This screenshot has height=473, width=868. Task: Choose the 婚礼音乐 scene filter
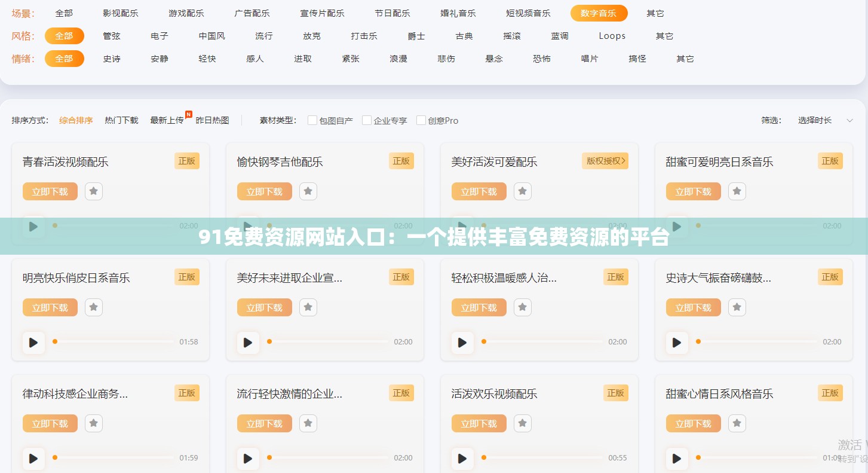[x=458, y=13]
